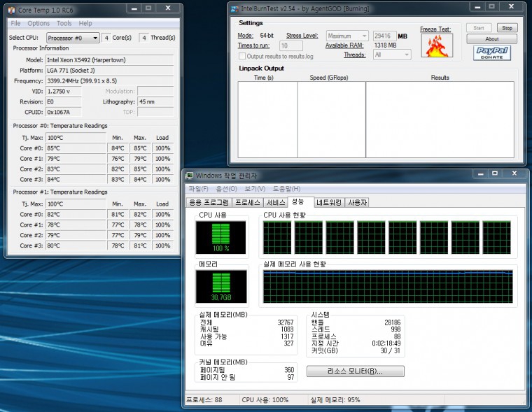Click the physical memory usage history graph
This screenshot has width=532, height=412.
pos(388,287)
